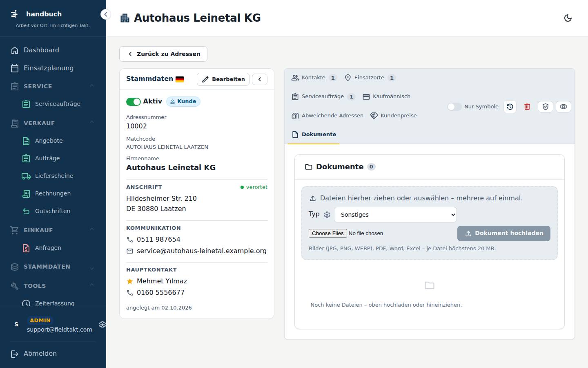Open the Einsatzorte tab

[370, 78]
